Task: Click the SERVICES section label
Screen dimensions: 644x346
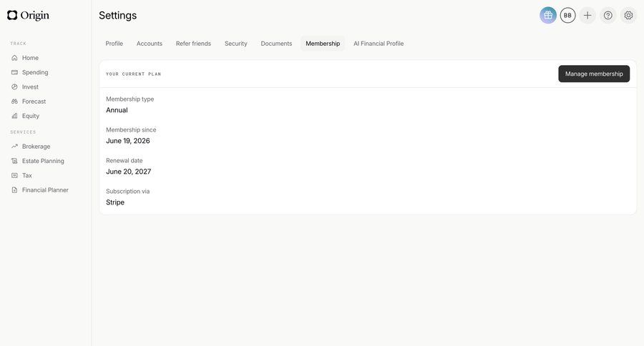Action: (x=23, y=132)
